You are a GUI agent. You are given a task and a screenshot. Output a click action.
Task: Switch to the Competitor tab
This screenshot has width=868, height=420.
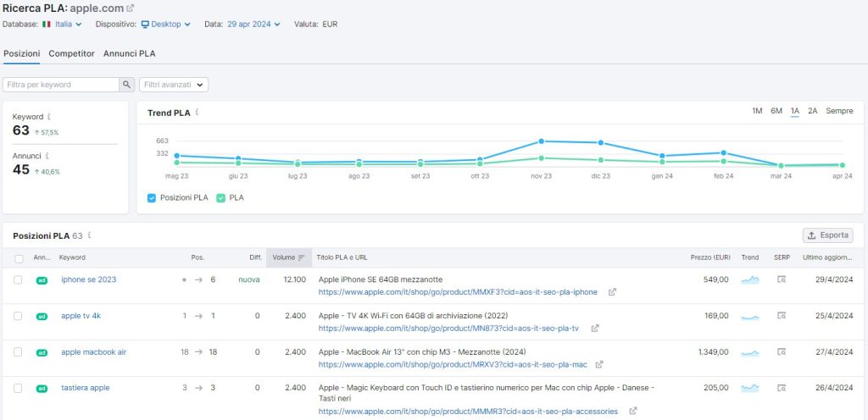(71, 53)
